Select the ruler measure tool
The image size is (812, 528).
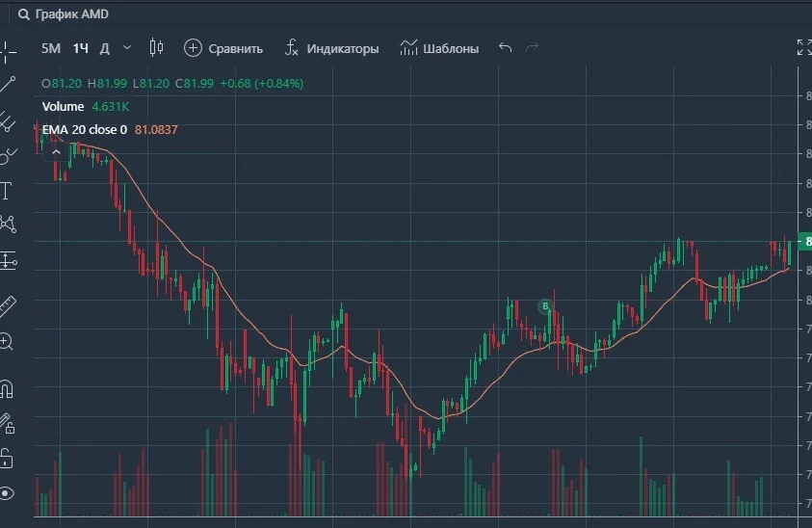pyautogui.click(x=8, y=306)
